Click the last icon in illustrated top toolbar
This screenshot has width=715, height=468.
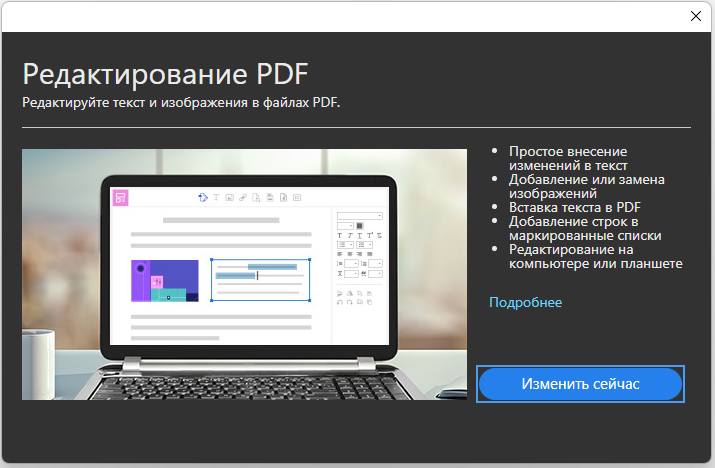pos(297,197)
